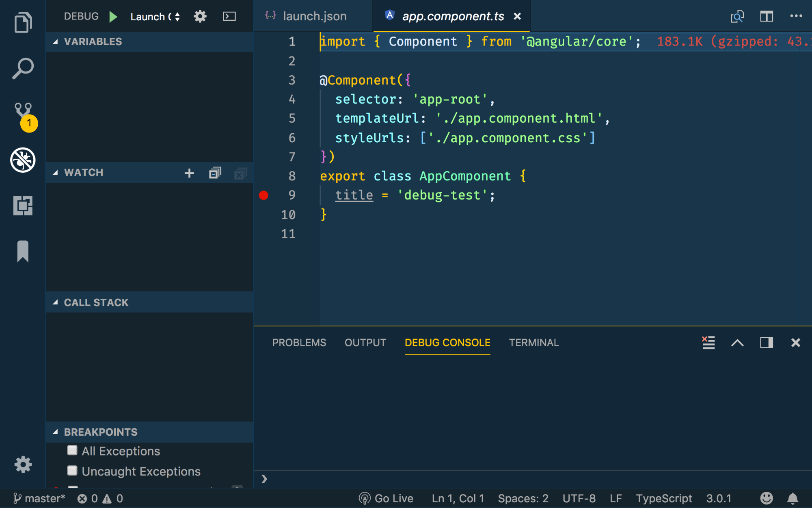
Task: Switch to the launch.json tab
Action: click(315, 16)
